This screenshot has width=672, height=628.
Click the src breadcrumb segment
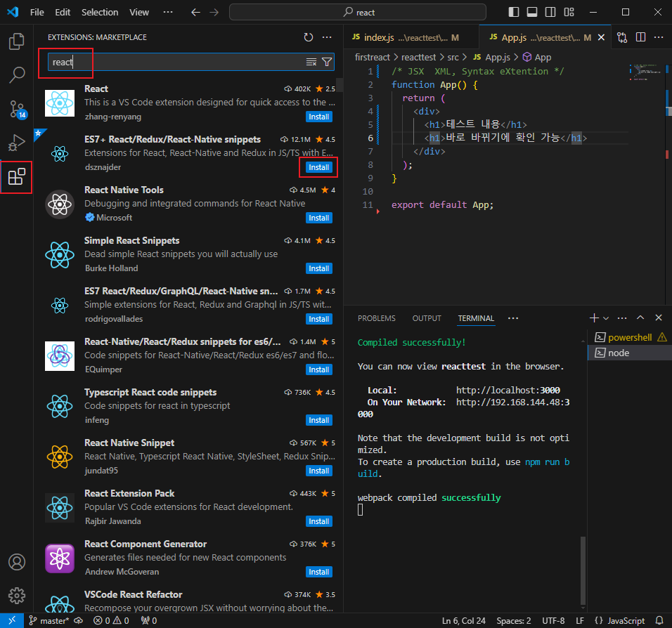tap(453, 57)
